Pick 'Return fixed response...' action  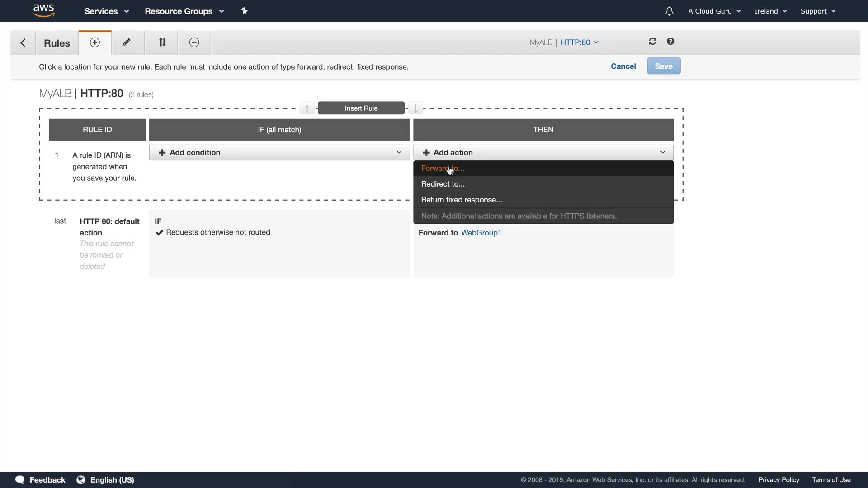click(461, 200)
